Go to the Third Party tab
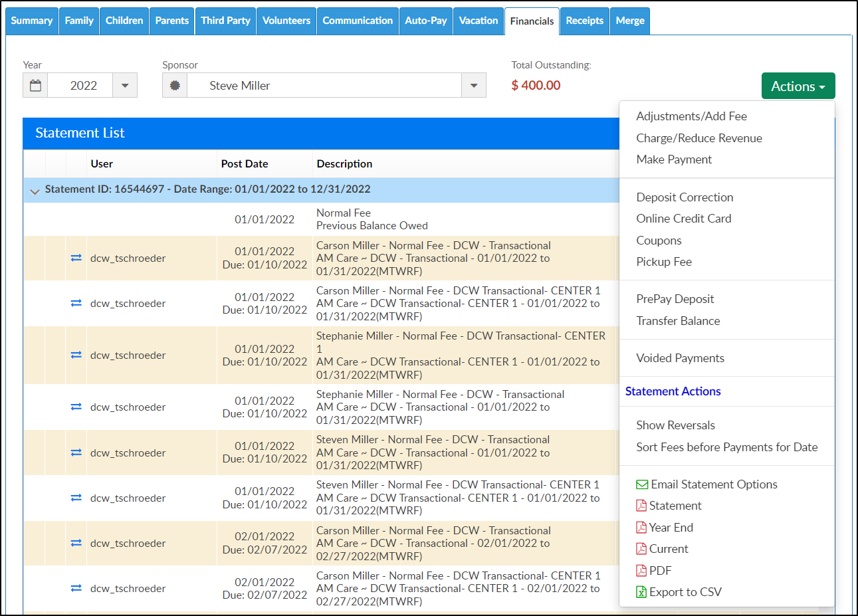858x616 pixels. tap(226, 21)
